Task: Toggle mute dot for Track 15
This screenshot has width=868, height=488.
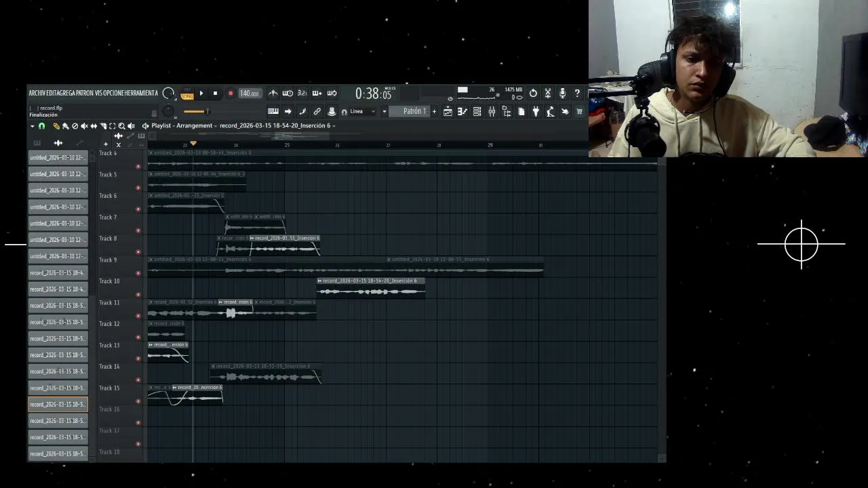Action: tap(138, 401)
